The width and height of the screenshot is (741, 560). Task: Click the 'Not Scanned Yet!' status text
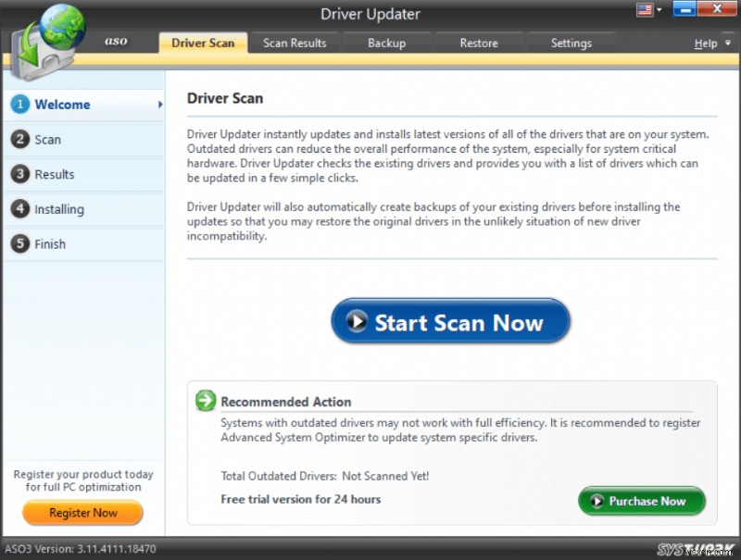[x=385, y=476]
